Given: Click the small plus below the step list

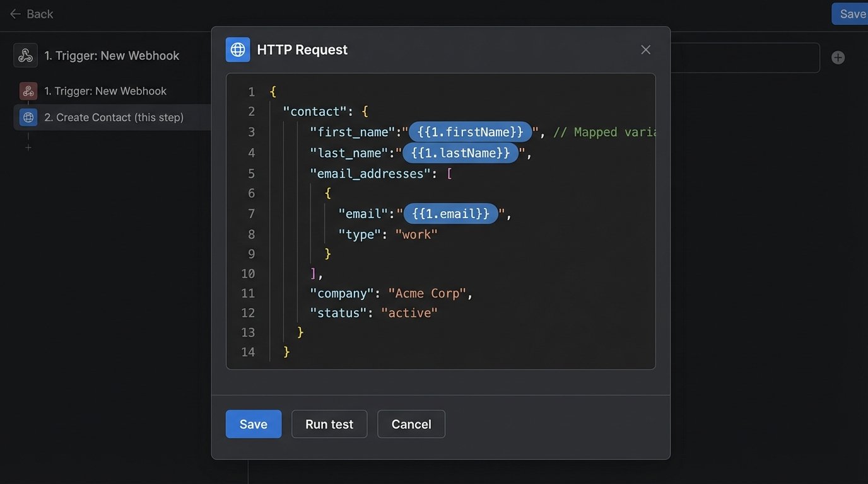Looking at the screenshot, I should (28, 147).
